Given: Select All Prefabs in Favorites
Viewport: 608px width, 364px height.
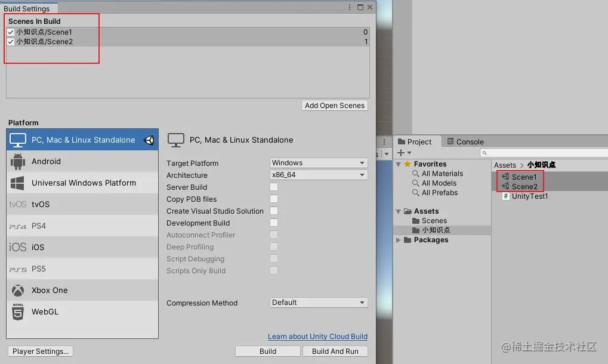Looking at the screenshot, I should tap(440, 193).
